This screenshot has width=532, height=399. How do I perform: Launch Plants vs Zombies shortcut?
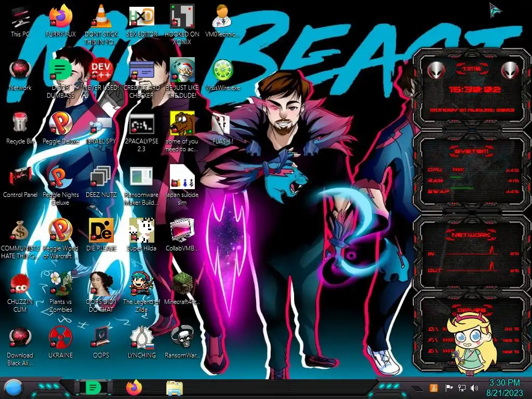coord(61,292)
